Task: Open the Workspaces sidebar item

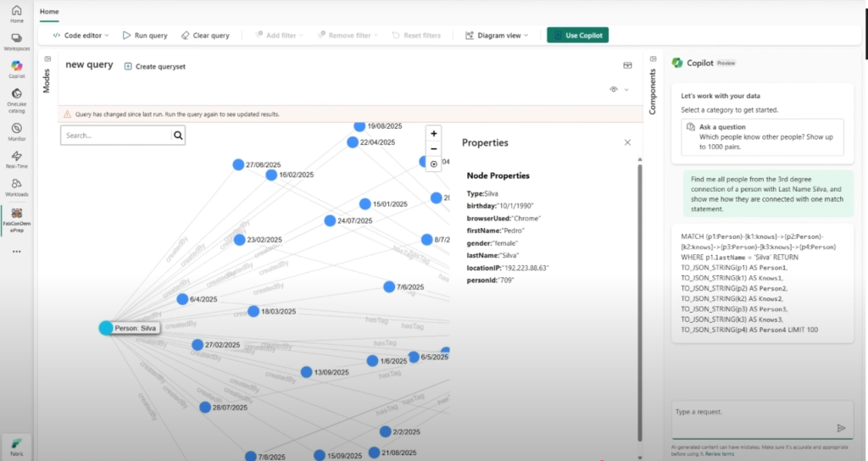Action: click(x=17, y=42)
